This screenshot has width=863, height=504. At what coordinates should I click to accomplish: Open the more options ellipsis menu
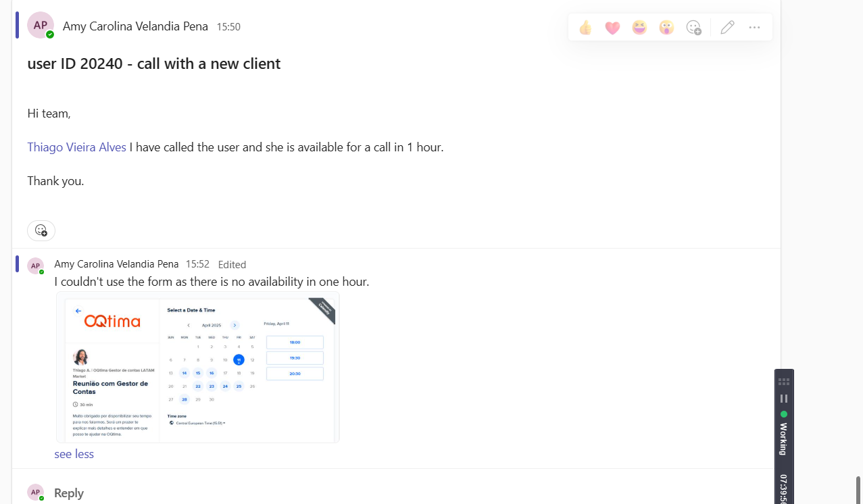pos(755,28)
